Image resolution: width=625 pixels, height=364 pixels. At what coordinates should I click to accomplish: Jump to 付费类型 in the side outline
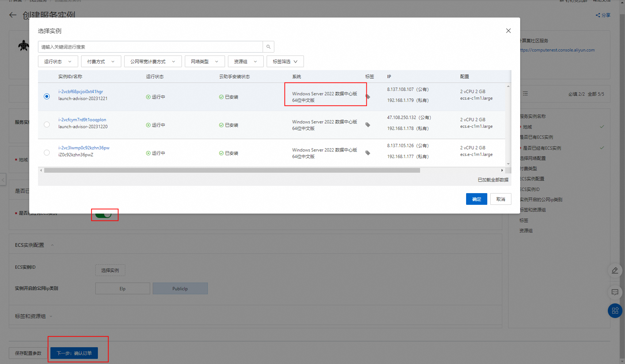[528, 168]
